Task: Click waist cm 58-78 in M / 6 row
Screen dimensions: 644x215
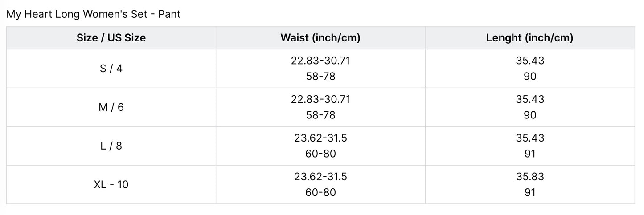Action: tap(320, 115)
